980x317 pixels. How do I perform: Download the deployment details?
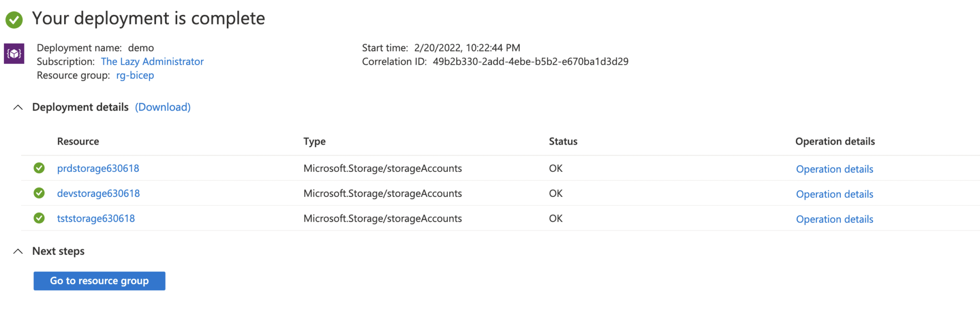(163, 107)
